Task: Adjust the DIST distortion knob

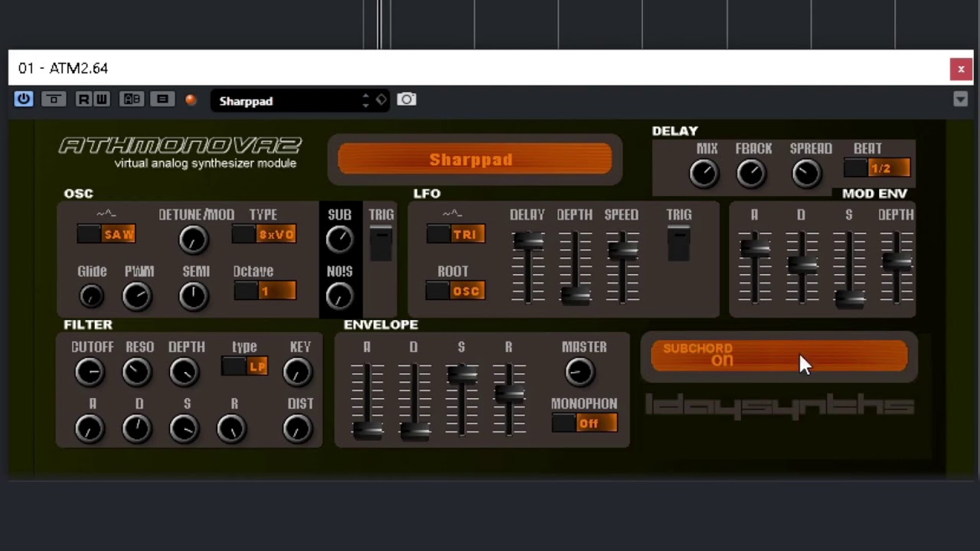Action: [297, 429]
